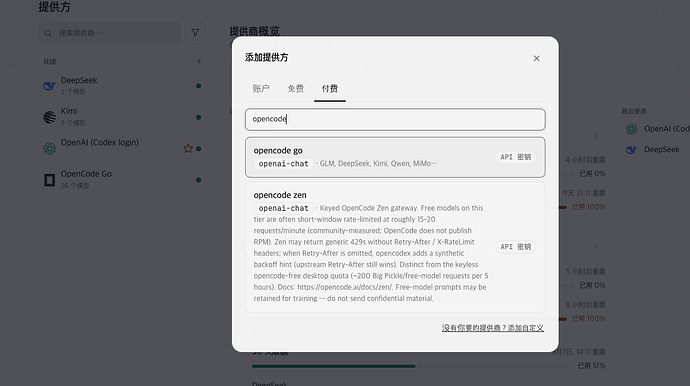Click the 今天 21:11 重置 text
Image resolution: width=690 pixels, height=386 pixels.
(583, 193)
